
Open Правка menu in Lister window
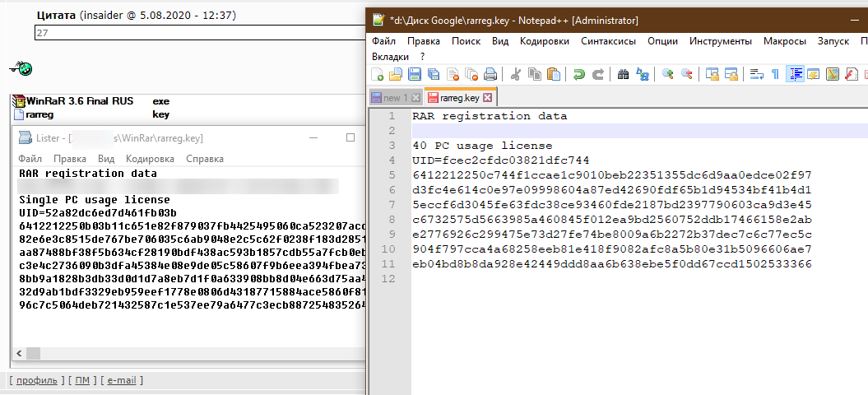pyautogui.click(x=70, y=159)
